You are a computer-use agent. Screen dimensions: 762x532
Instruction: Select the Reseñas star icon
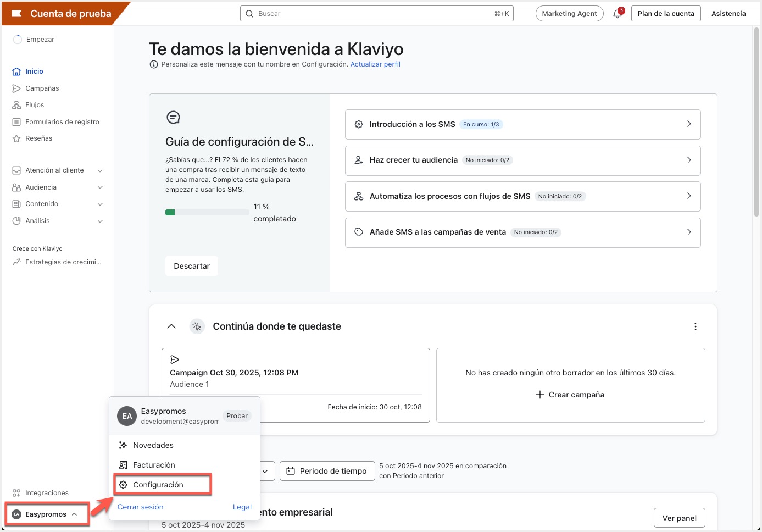[x=16, y=138]
